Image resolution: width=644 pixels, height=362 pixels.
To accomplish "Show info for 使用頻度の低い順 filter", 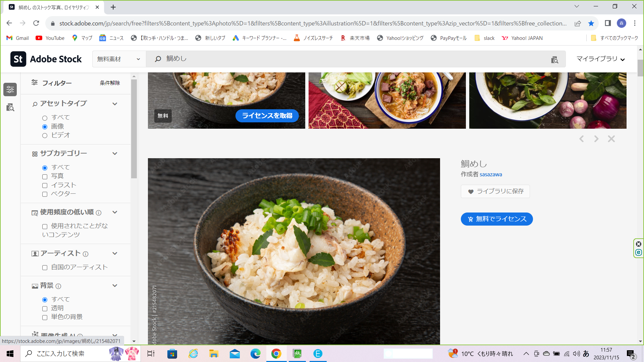I will click(99, 213).
